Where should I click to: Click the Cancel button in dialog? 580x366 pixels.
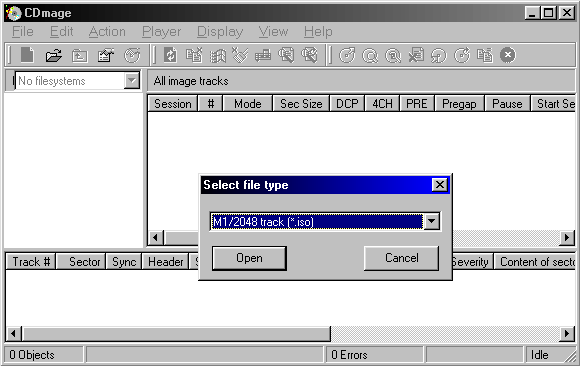point(401,258)
